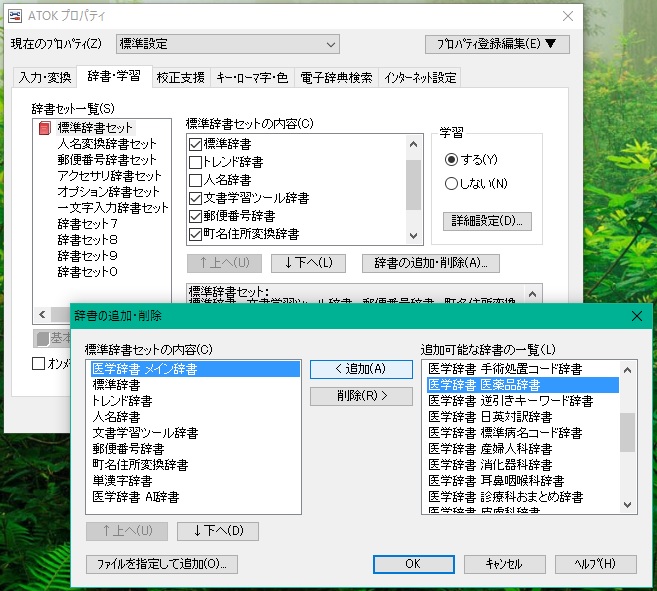Image resolution: width=657 pixels, height=591 pixels.
Task: Uncheck the 標準辞書 checkbox
Action: click(x=195, y=144)
